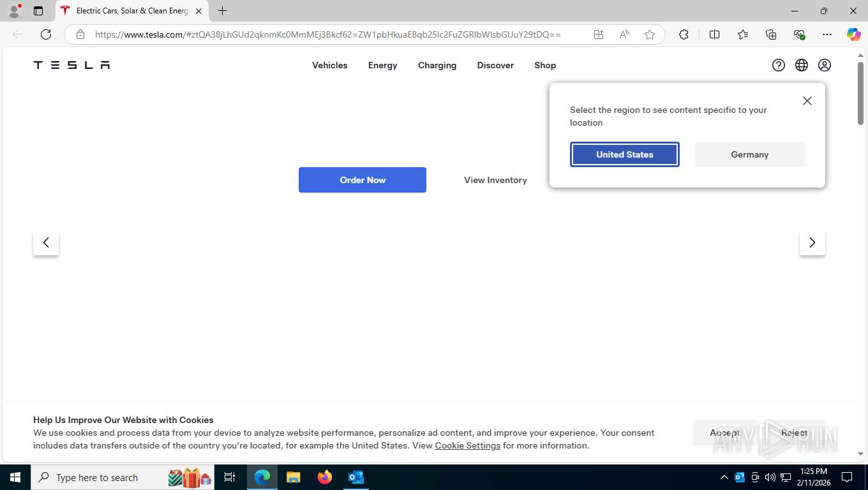This screenshot has height=490, width=868.
Task: Open Task View on taskbar
Action: pos(230,477)
